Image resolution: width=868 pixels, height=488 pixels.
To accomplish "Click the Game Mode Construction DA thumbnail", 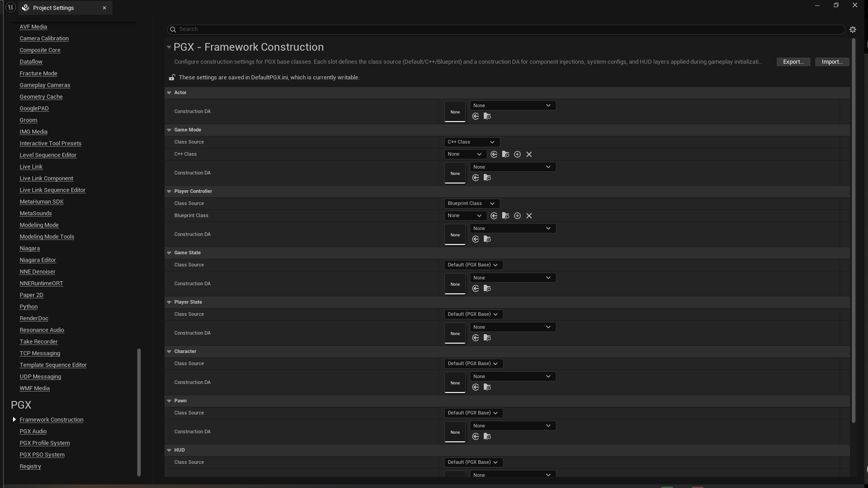I will coord(455,174).
